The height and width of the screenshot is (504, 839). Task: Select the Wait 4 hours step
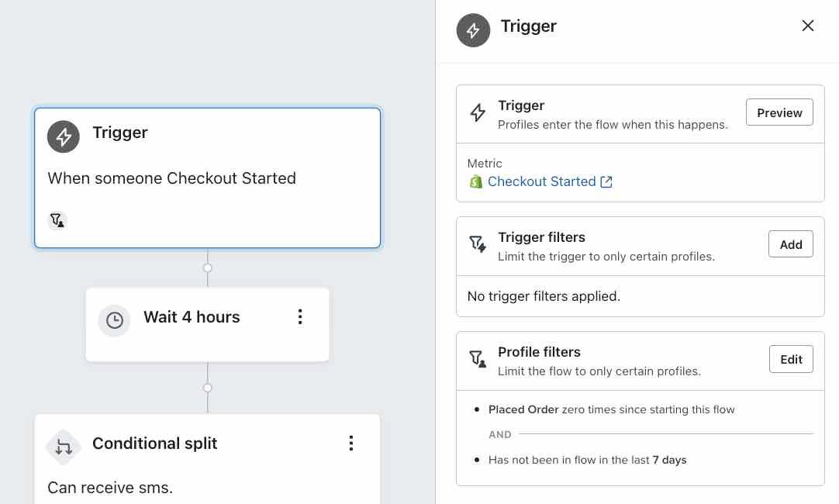pos(192,316)
